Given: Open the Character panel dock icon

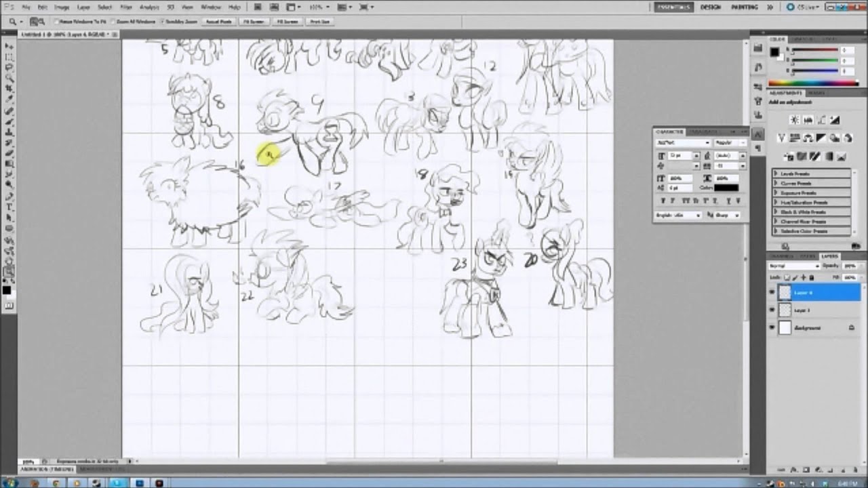Looking at the screenshot, I should (759, 134).
